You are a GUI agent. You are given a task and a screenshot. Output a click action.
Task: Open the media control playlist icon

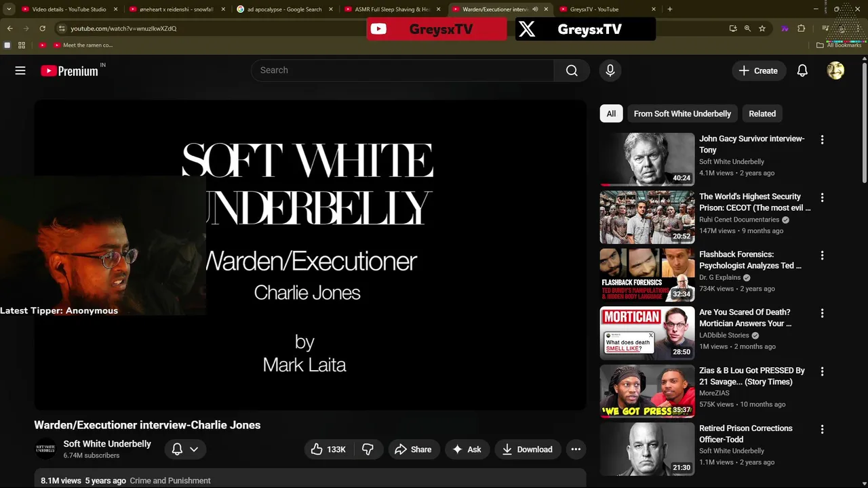[x=825, y=28]
